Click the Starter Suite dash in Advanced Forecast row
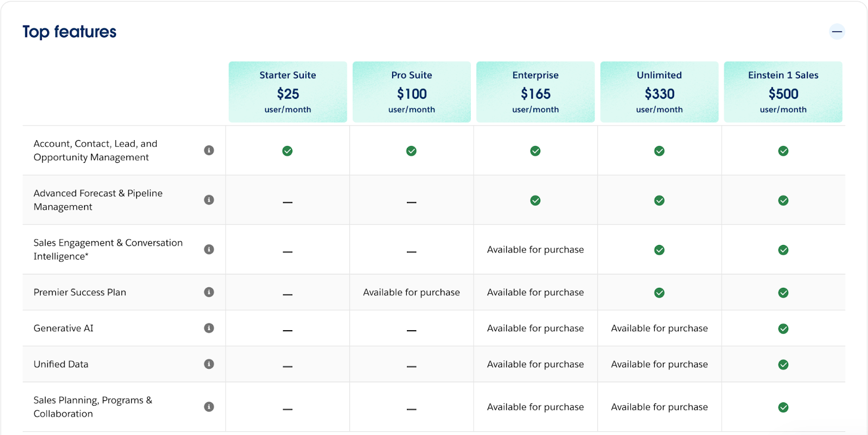 coord(288,202)
